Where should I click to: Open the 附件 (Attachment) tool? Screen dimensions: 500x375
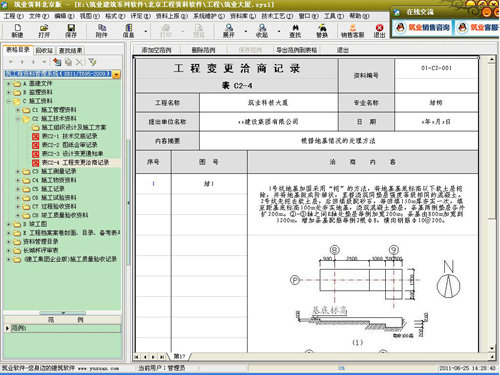pyautogui.click(x=102, y=31)
